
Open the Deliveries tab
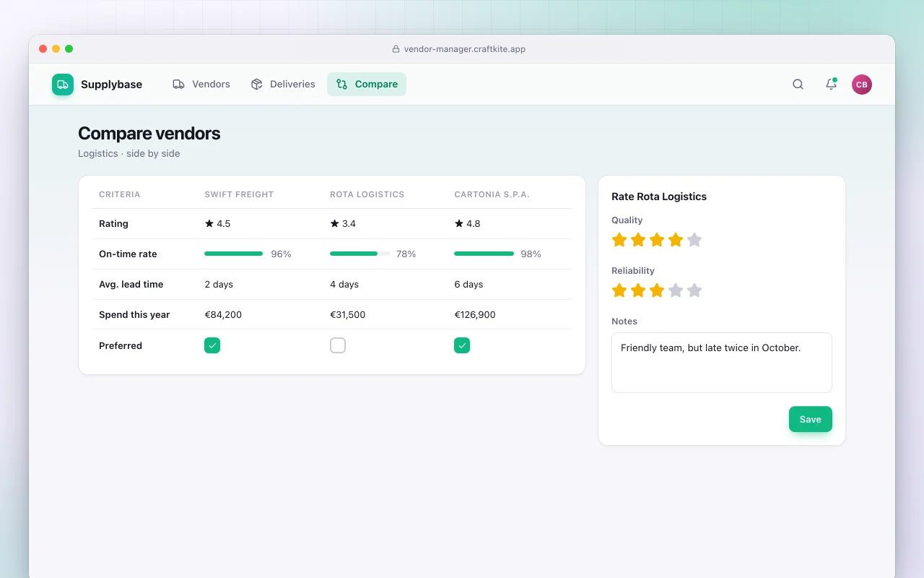pos(283,85)
